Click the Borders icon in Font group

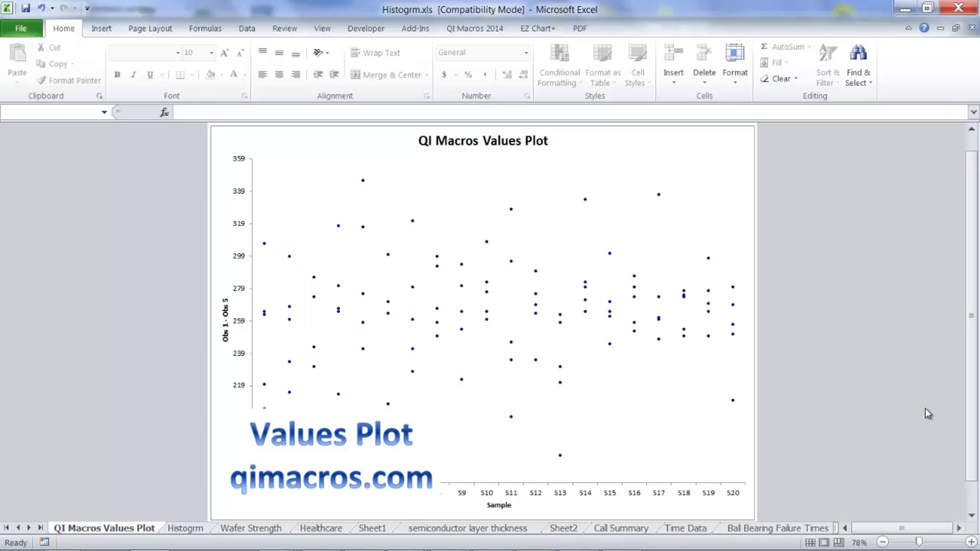click(180, 75)
